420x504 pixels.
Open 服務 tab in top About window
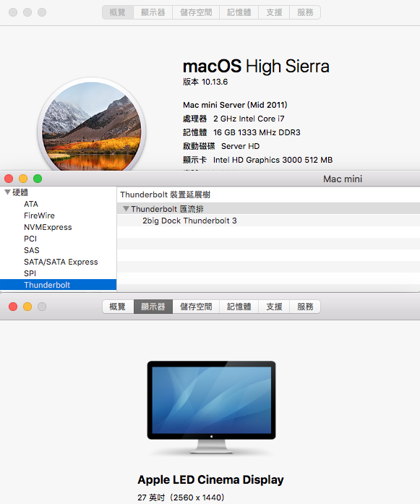pyautogui.click(x=305, y=12)
